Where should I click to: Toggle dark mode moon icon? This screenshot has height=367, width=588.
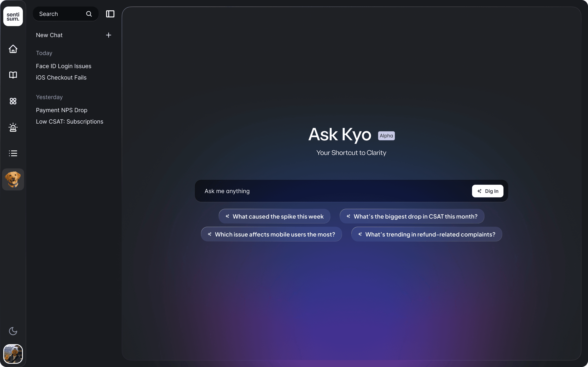pos(13,331)
